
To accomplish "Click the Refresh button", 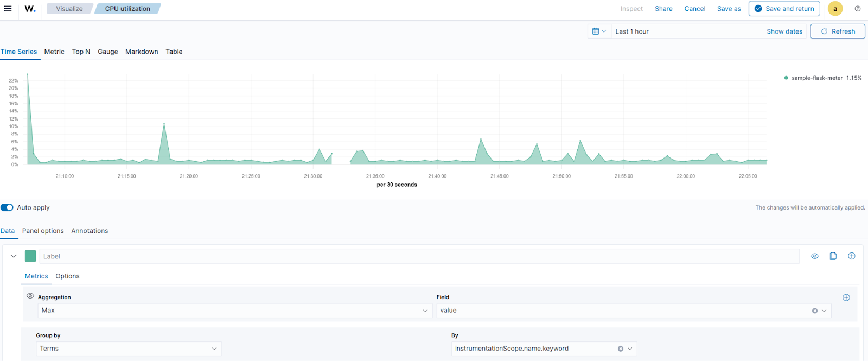I will [838, 31].
